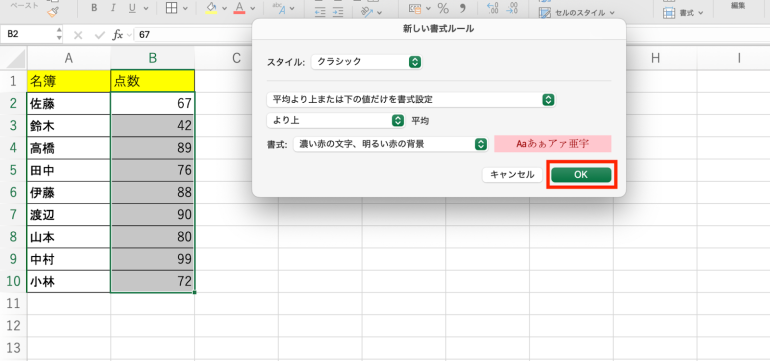Click the cell containing 山本
770x361 pixels.
coord(69,237)
